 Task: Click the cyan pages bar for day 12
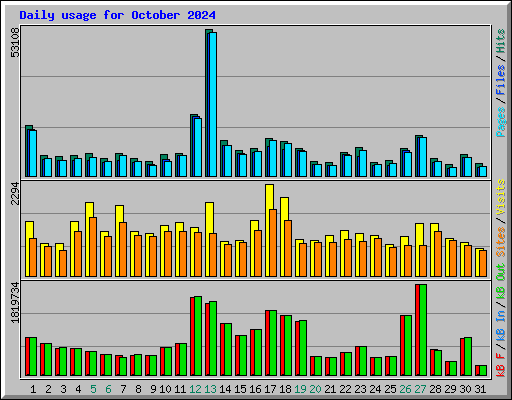point(198,147)
